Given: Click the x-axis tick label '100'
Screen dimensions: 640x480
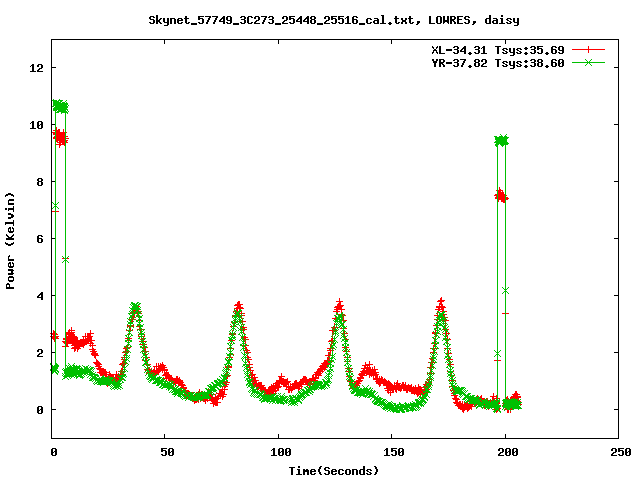Looking at the screenshot, I should tap(281, 452).
